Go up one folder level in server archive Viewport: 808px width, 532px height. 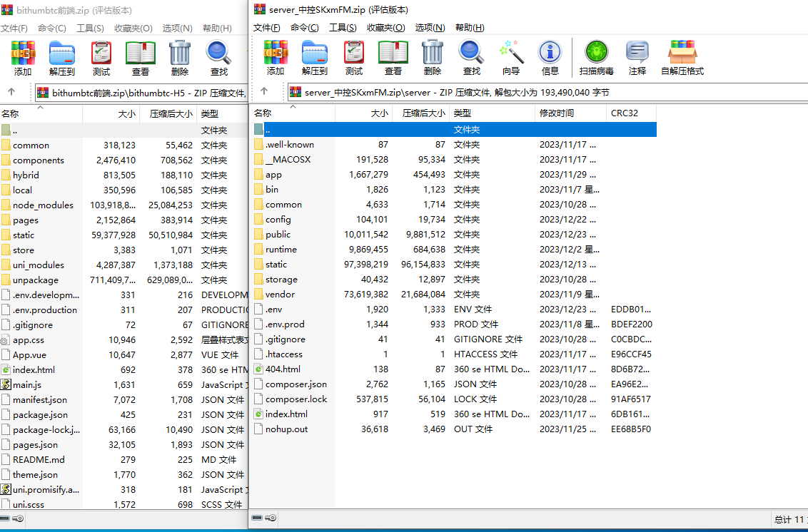(x=264, y=91)
